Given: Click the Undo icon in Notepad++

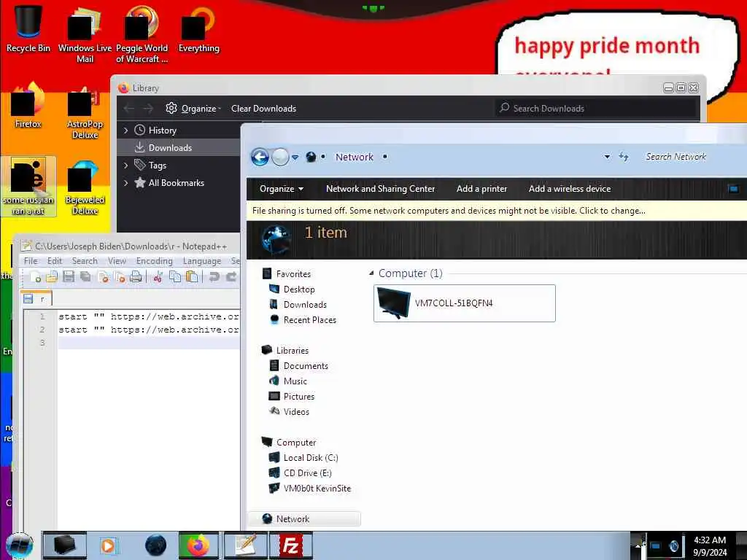Looking at the screenshot, I should pyautogui.click(x=214, y=276).
